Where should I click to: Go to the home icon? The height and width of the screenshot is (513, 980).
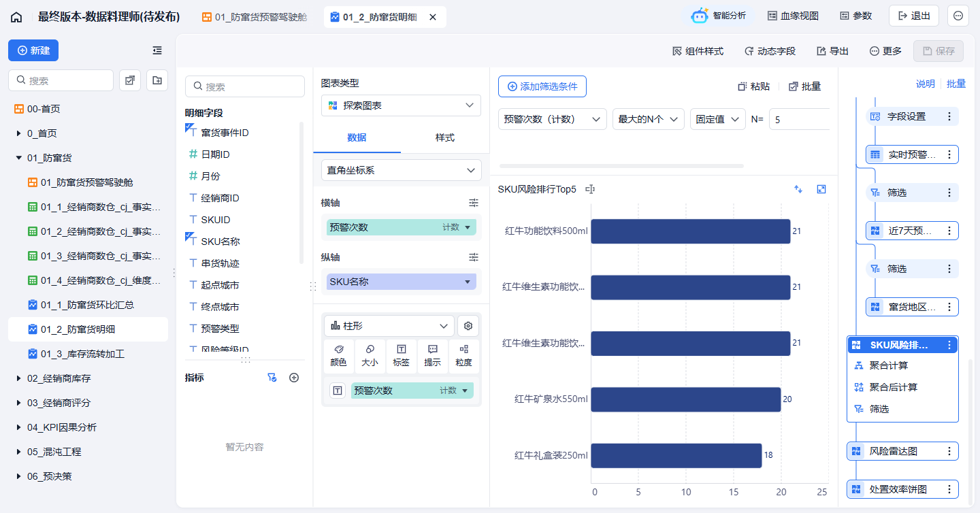pyautogui.click(x=16, y=17)
